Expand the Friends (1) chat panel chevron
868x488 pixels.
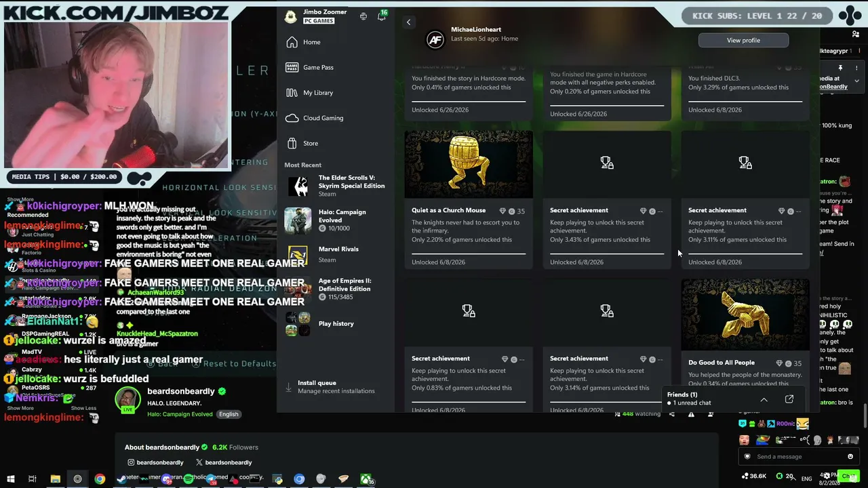click(x=764, y=400)
